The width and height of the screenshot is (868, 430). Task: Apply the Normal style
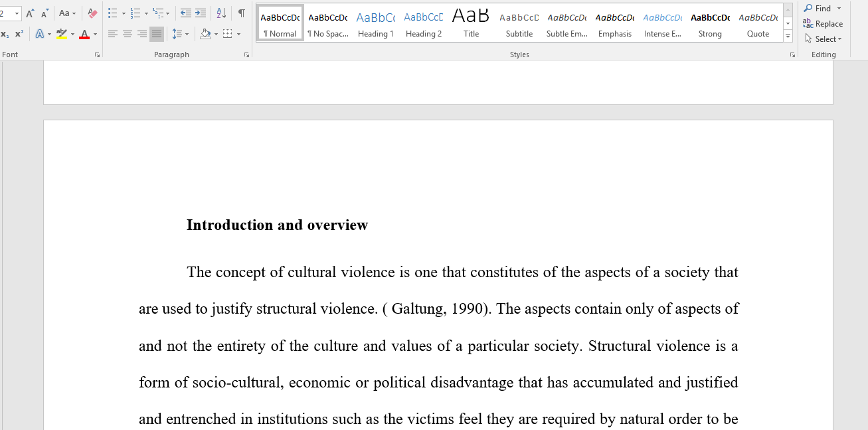click(280, 23)
